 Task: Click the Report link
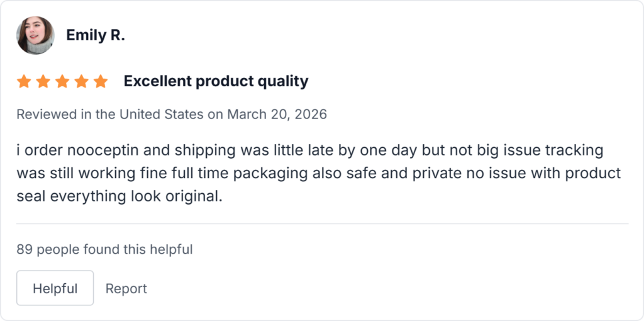tap(126, 288)
